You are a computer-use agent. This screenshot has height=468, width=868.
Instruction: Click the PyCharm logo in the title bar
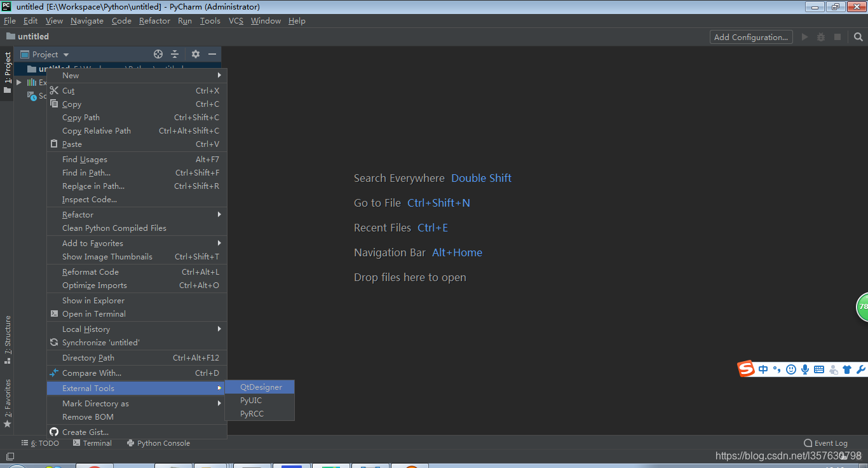coord(6,6)
